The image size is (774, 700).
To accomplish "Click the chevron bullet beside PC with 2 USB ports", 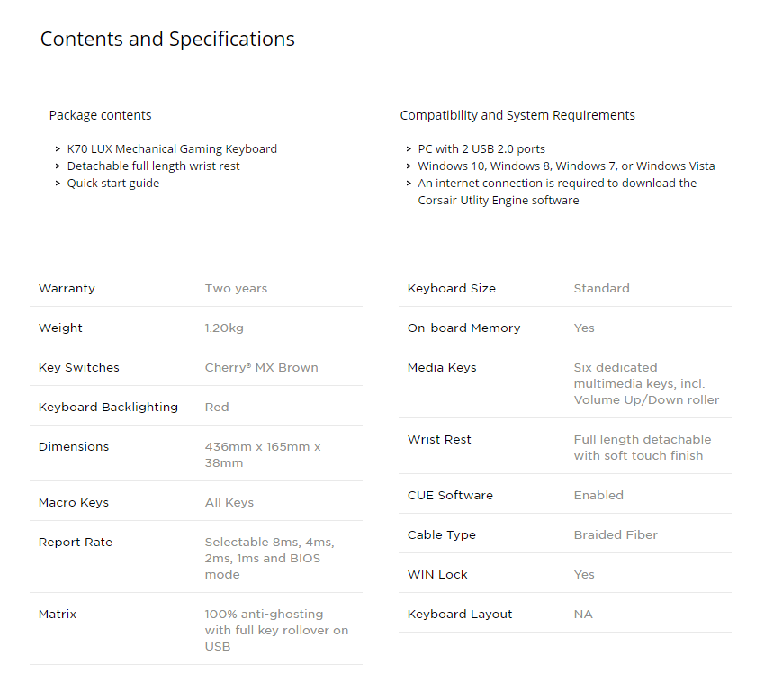I will pos(409,149).
